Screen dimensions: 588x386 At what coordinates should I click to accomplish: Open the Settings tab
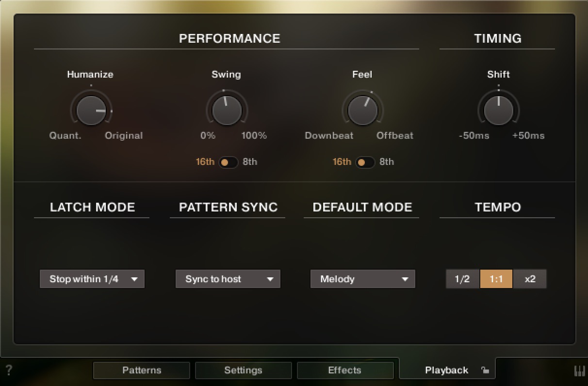pos(243,370)
